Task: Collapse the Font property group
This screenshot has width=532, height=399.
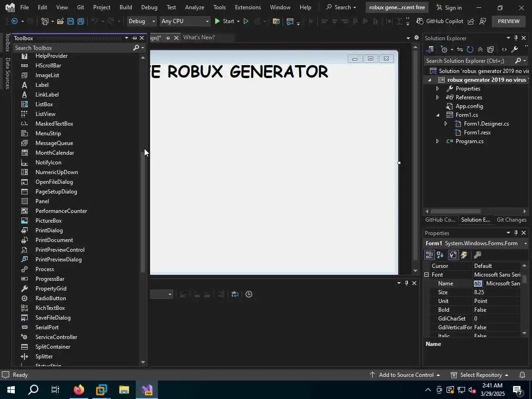Action: tap(427, 274)
